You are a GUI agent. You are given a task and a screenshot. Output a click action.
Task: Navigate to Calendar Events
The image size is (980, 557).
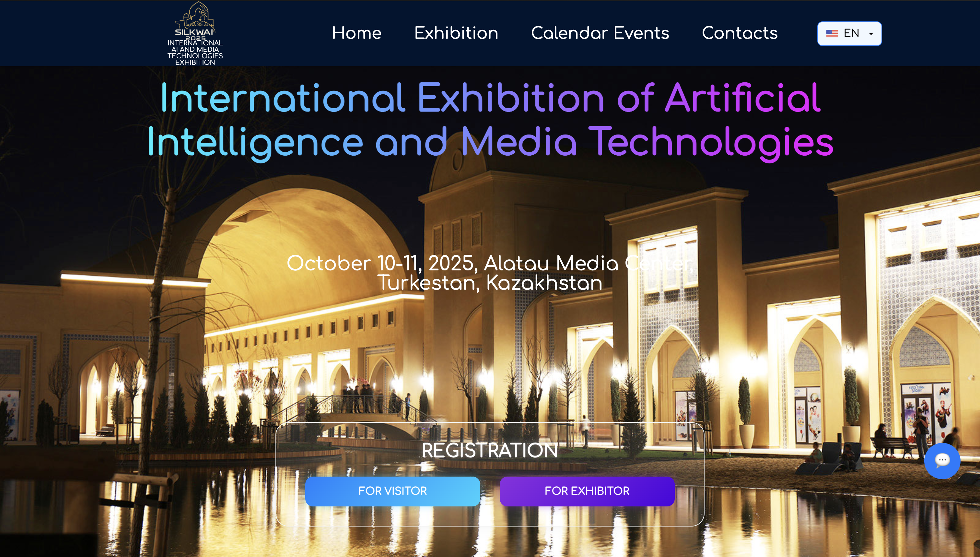point(600,33)
